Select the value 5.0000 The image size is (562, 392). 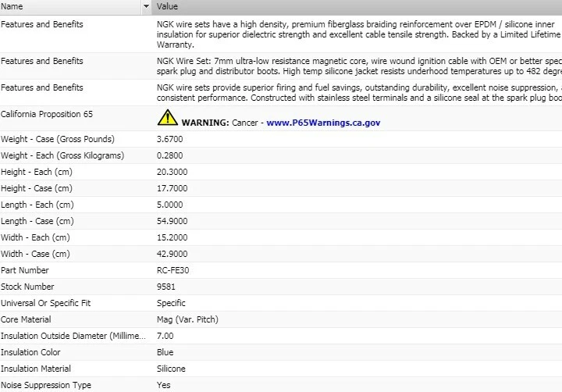click(169, 205)
